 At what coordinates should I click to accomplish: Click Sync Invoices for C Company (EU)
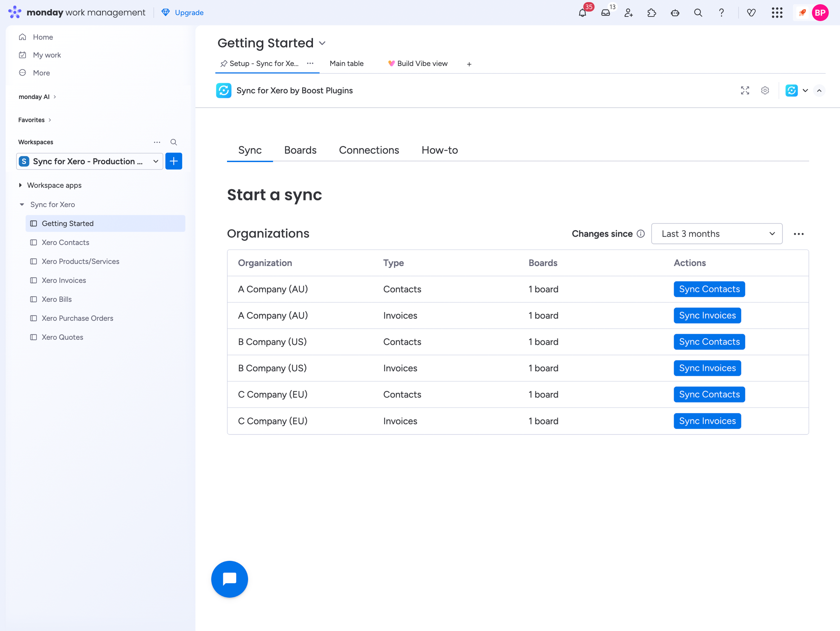(x=707, y=421)
